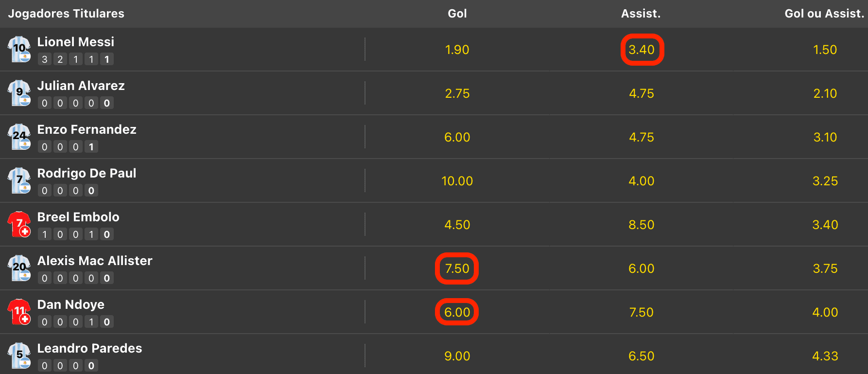Choose Rodrigo De Paul's 10.00 goal odds
This screenshot has width=868, height=374.
pyautogui.click(x=457, y=181)
